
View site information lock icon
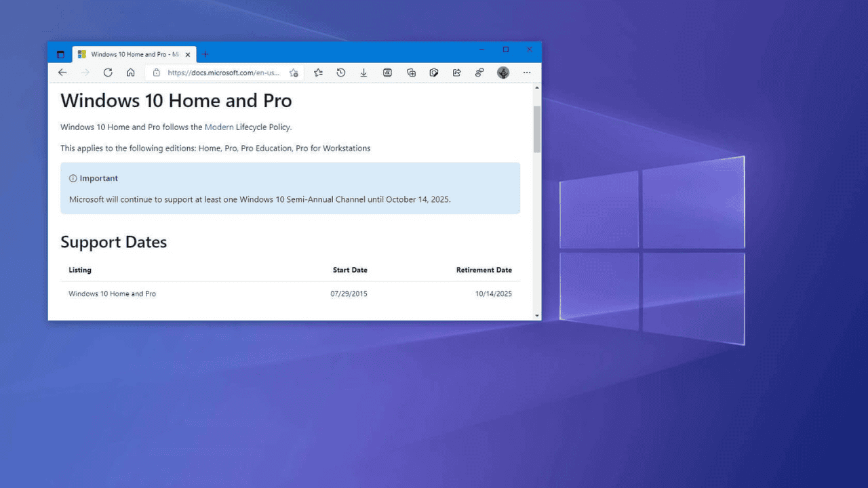[x=156, y=73]
